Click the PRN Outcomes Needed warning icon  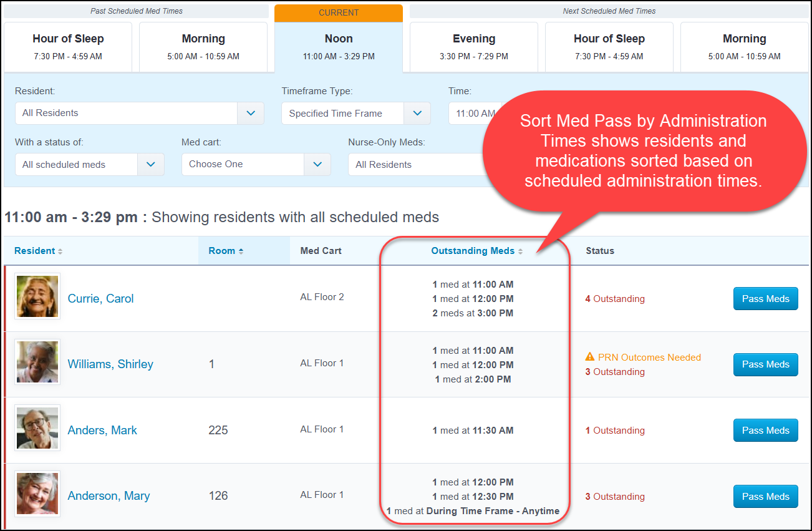(x=590, y=357)
